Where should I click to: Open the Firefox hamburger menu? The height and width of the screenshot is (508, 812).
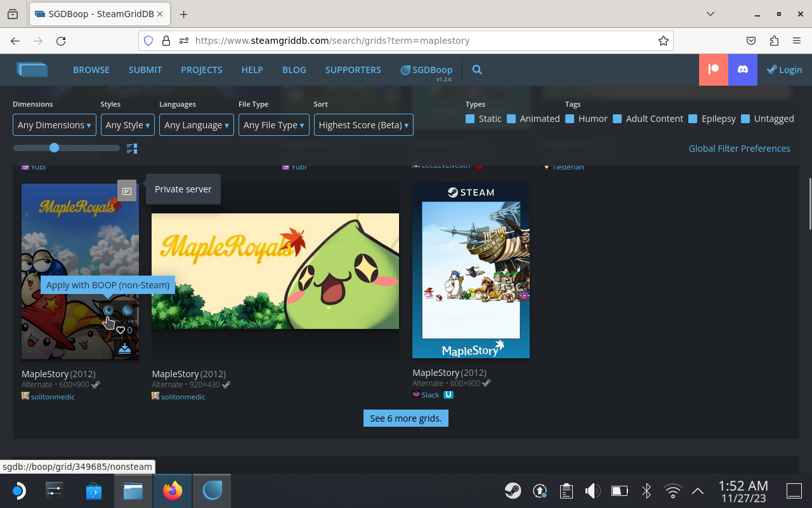(797, 41)
